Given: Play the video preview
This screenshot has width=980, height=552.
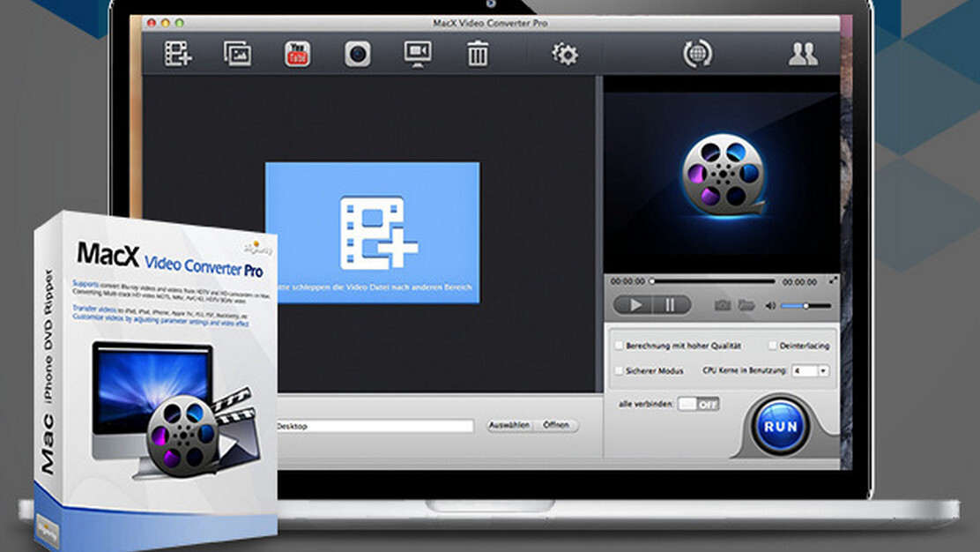Looking at the screenshot, I should [634, 305].
